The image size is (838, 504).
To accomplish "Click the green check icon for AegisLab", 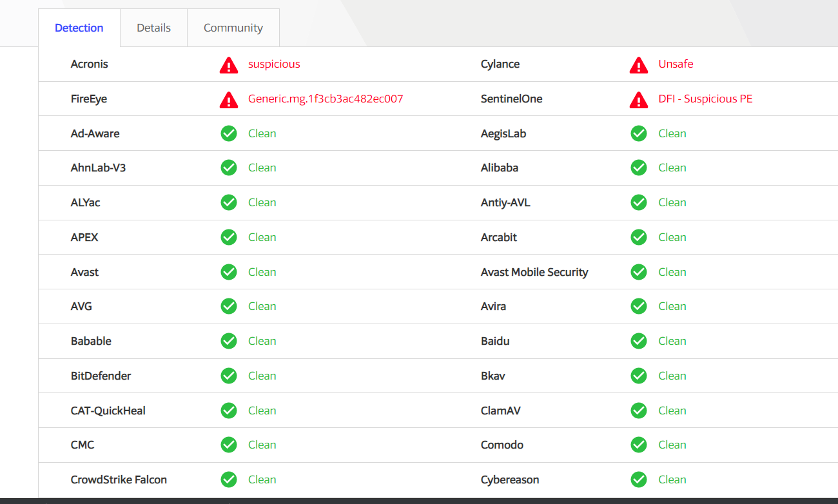I will pos(639,133).
